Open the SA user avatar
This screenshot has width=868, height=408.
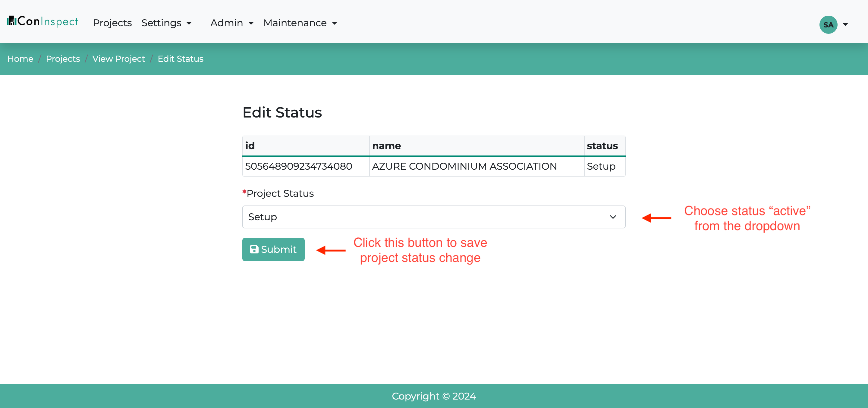828,25
